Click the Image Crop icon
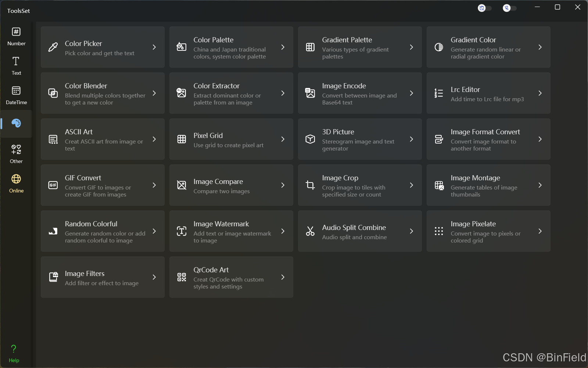This screenshot has width=588, height=368. [x=310, y=185]
